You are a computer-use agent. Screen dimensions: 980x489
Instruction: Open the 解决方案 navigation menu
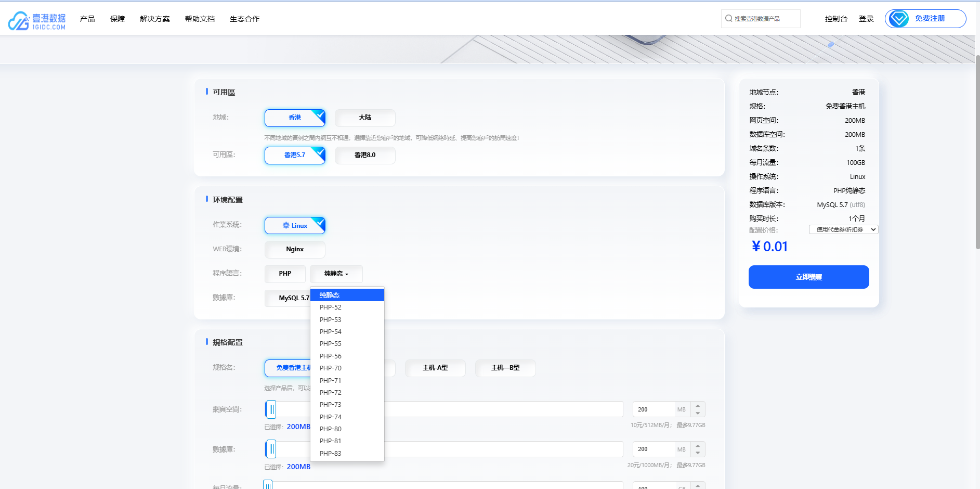point(155,19)
